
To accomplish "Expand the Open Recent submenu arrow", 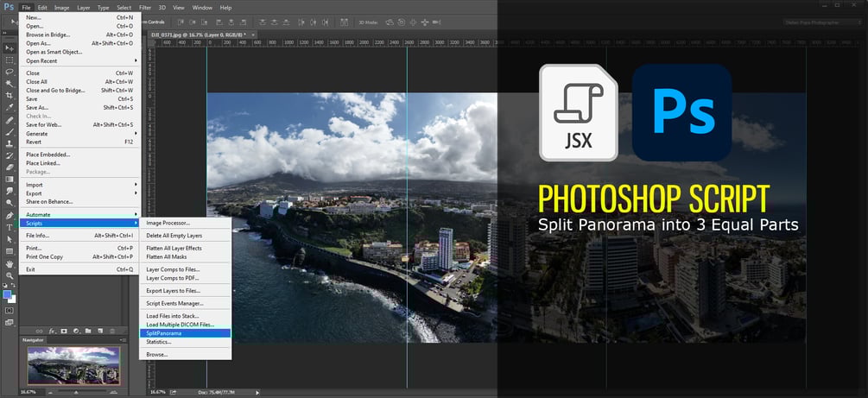I will point(136,61).
